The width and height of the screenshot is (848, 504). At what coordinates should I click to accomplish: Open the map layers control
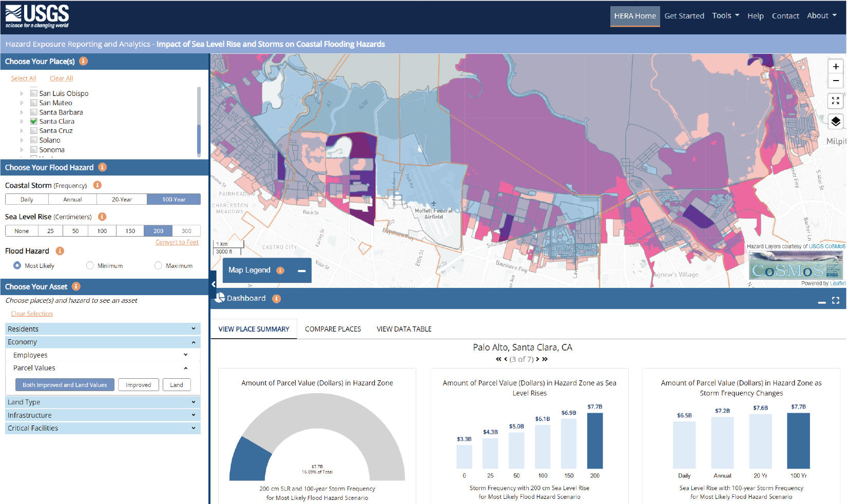[x=835, y=122]
